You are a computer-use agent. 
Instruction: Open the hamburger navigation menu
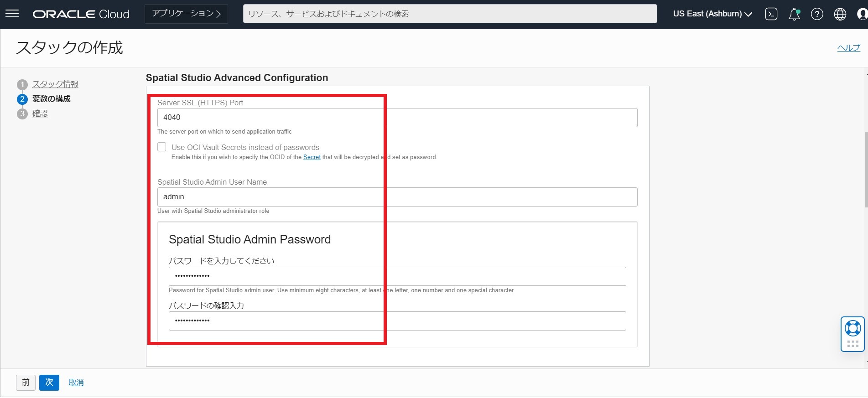coord(12,14)
